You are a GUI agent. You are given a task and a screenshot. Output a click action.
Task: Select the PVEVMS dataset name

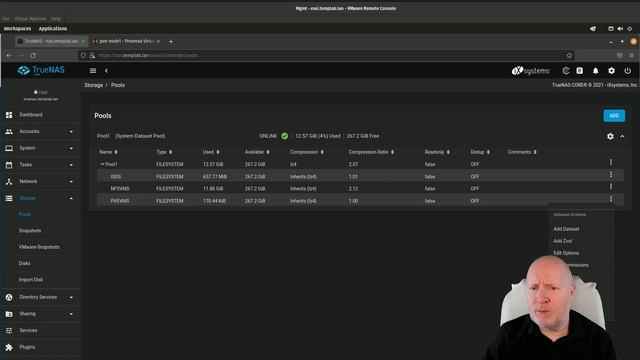(x=120, y=201)
